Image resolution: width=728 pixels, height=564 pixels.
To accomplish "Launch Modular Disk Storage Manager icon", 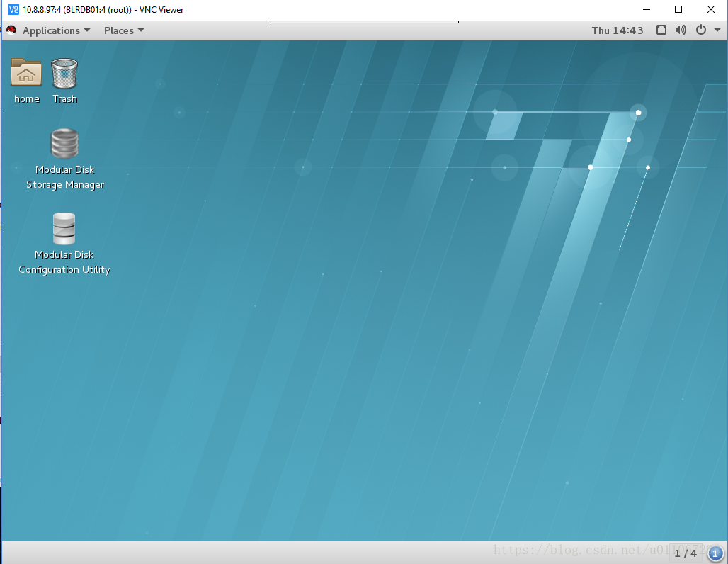I will click(x=64, y=144).
